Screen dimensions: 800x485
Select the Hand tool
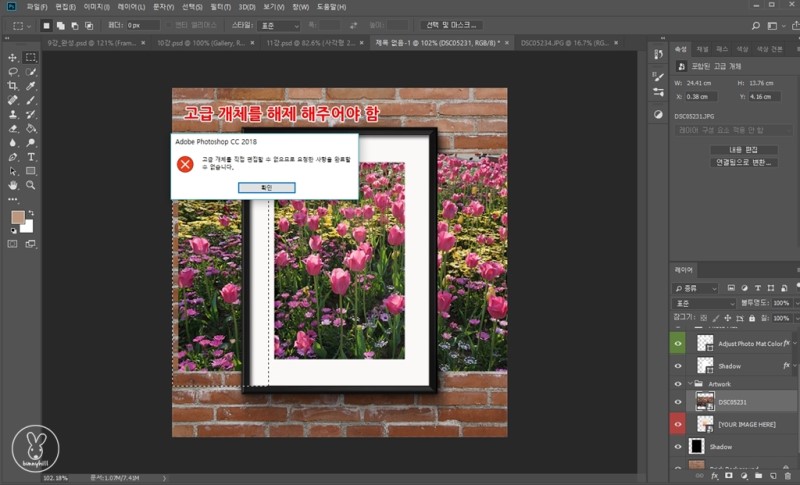[x=13, y=185]
